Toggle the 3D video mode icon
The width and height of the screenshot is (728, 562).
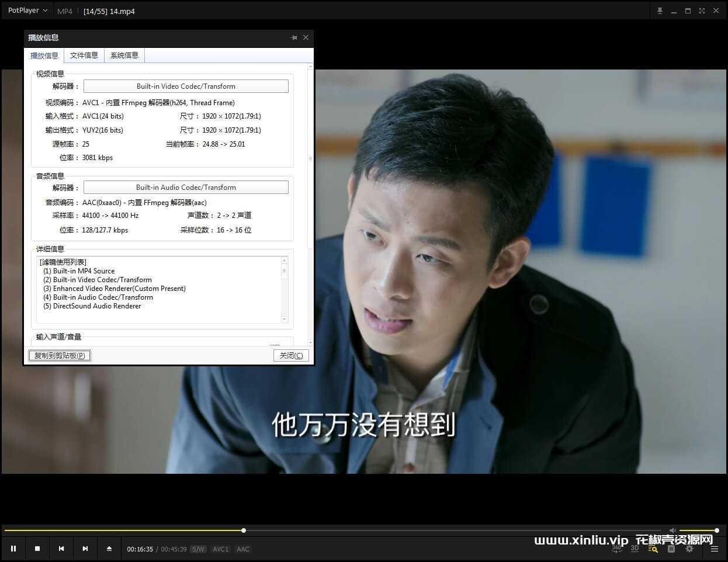tap(635, 549)
